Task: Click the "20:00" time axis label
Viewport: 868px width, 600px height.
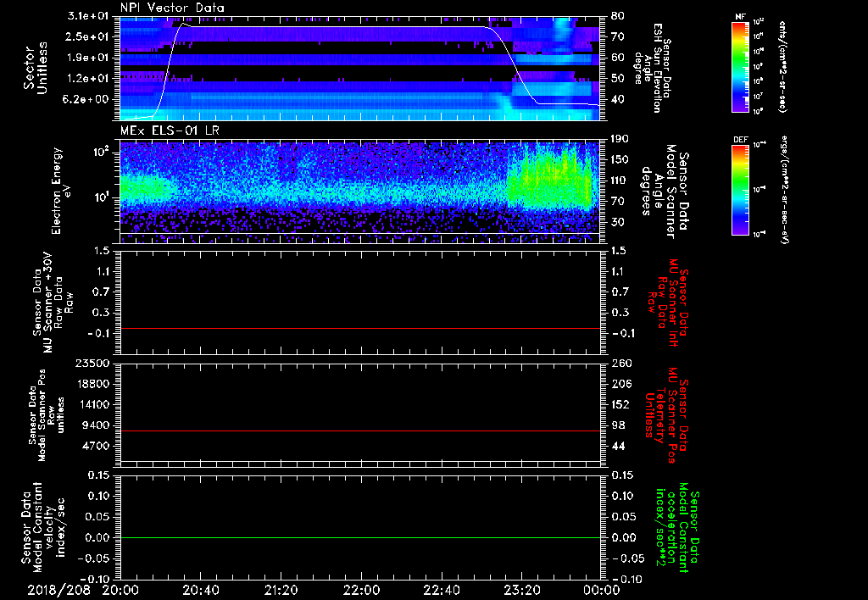Action: point(120,590)
